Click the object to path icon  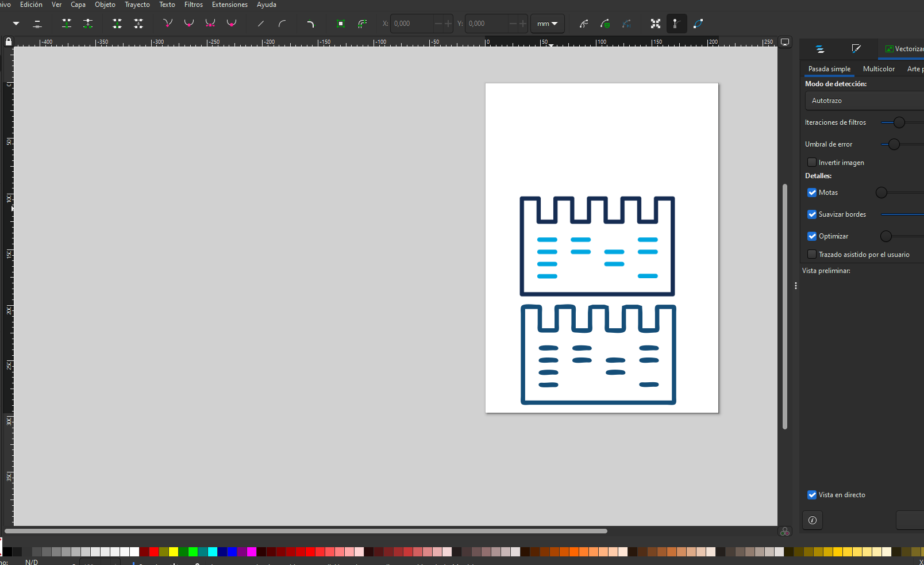click(341, 24)
